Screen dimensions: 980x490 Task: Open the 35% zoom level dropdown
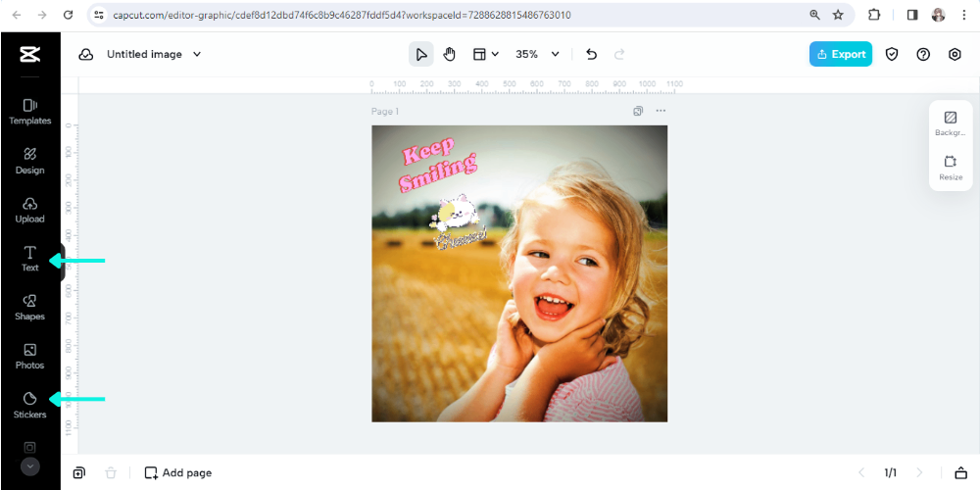[537, 54]
